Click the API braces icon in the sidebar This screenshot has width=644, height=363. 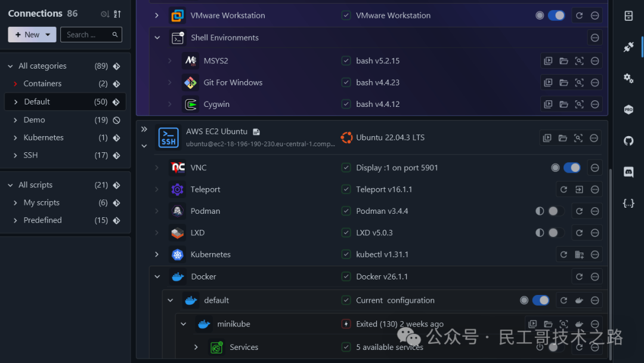pyautogui.click(x=628, y=203)
